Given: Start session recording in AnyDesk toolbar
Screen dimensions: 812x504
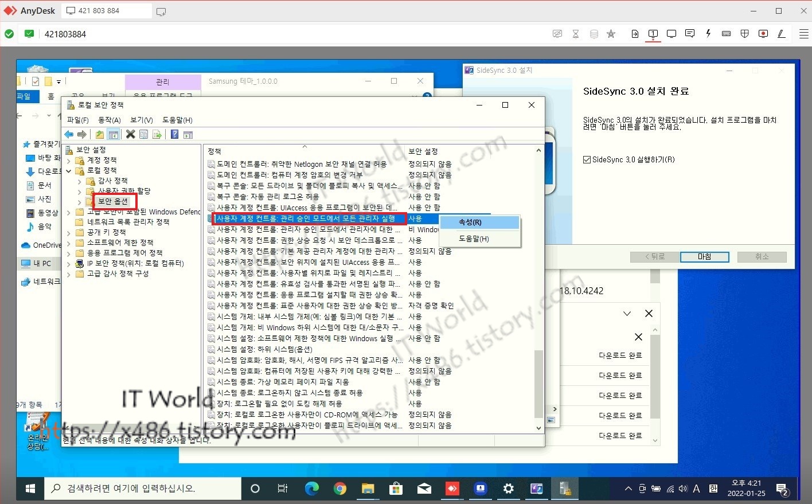Looking at the screenshot, I should pos(763,34).
